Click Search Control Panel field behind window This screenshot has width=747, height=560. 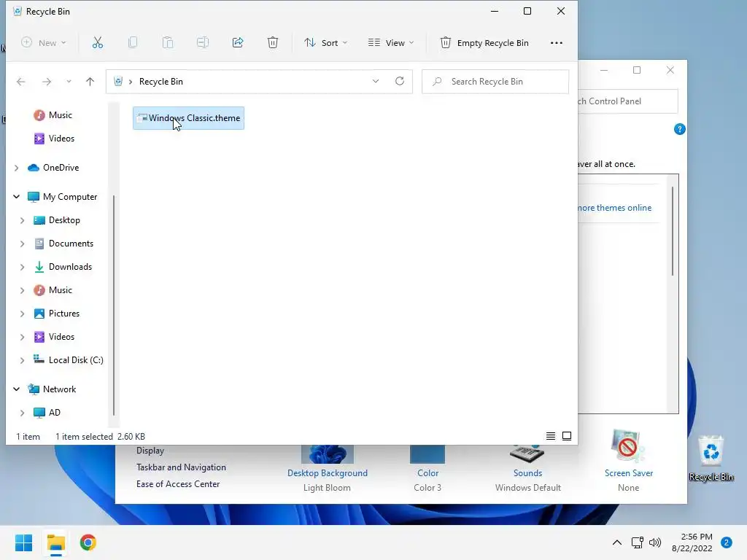click(628, 101)
